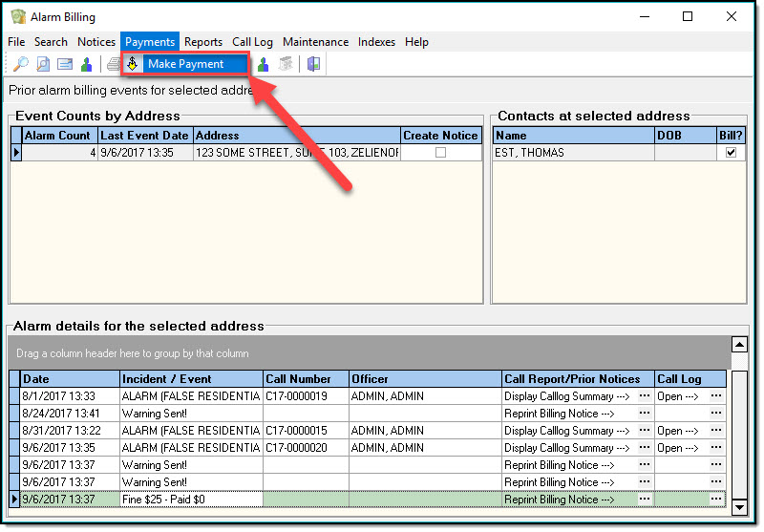Click the Alarm Billing app icon in title bar

point(17,17)
